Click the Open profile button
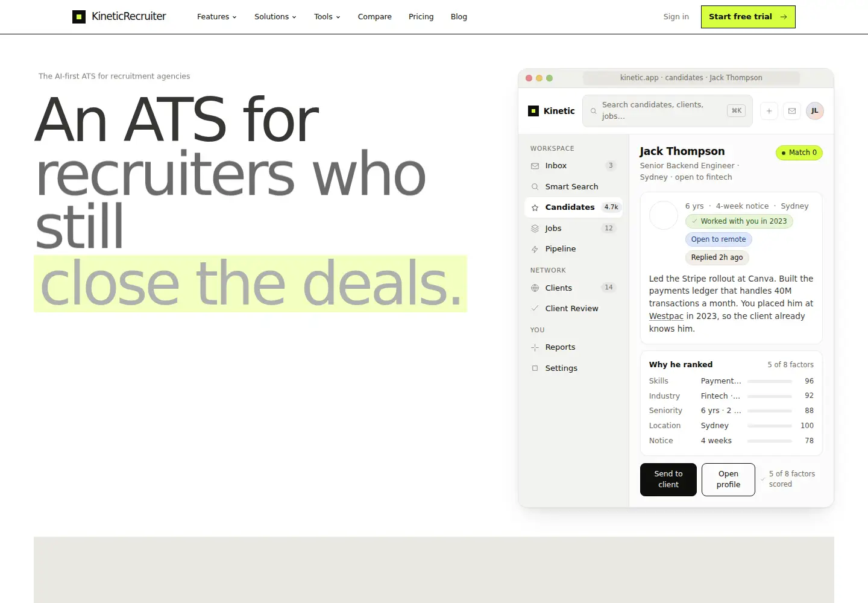The image size is (868, 603). tap(728, 479)
